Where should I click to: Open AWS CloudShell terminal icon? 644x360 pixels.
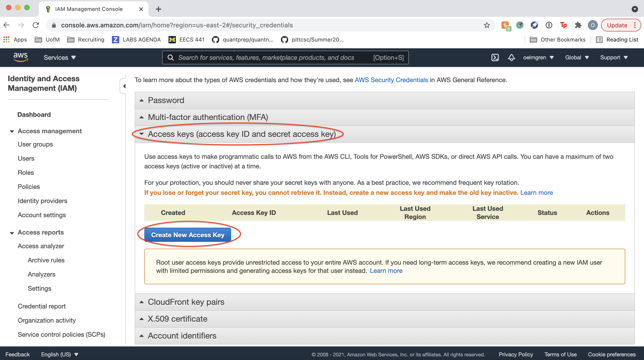coord(495,57)
